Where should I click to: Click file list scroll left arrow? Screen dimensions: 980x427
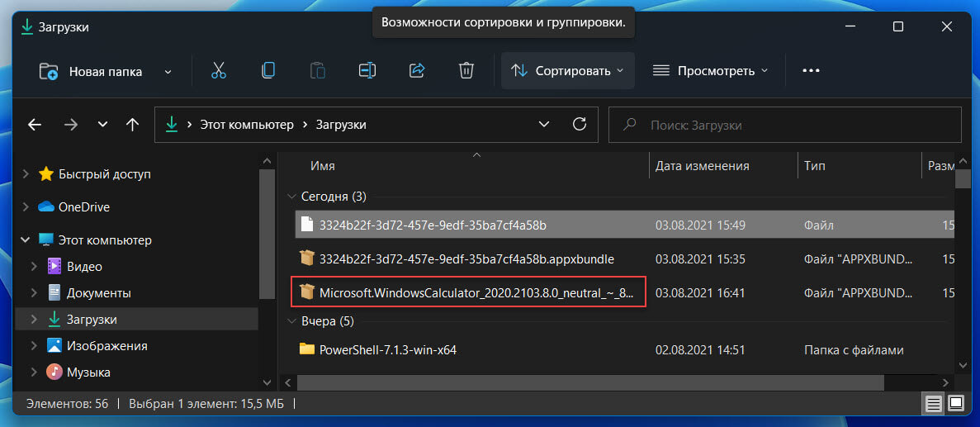(287, 382)
